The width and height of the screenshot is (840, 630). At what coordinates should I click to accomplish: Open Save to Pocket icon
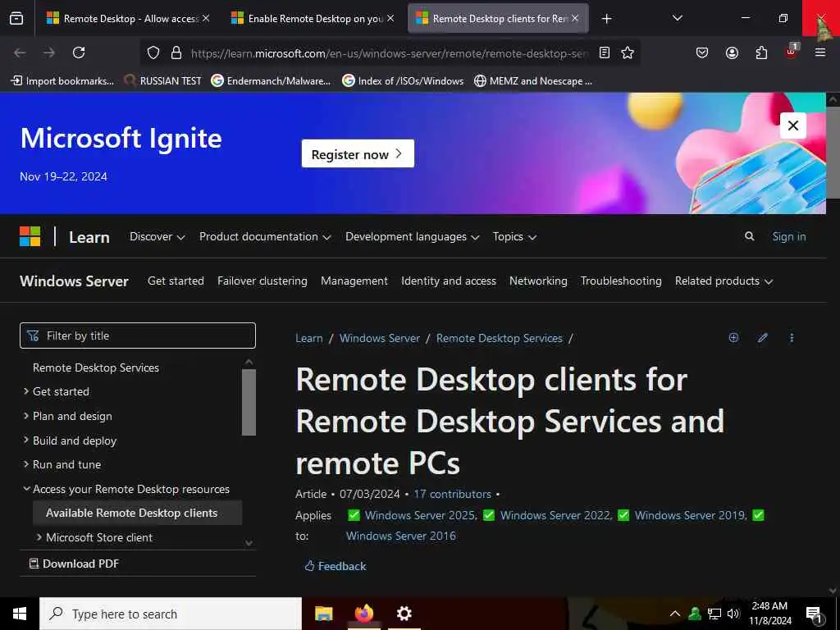point(702,52)
